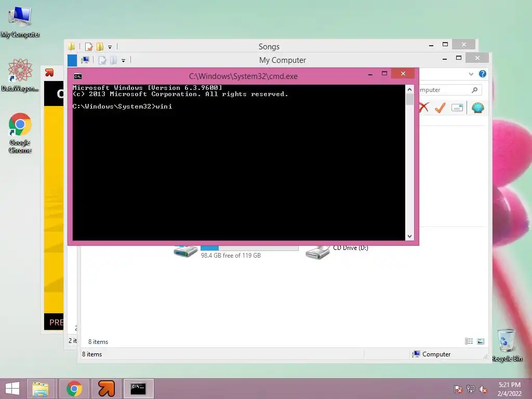Click the red X delete icon
The image size is (532, 399).
424,108
